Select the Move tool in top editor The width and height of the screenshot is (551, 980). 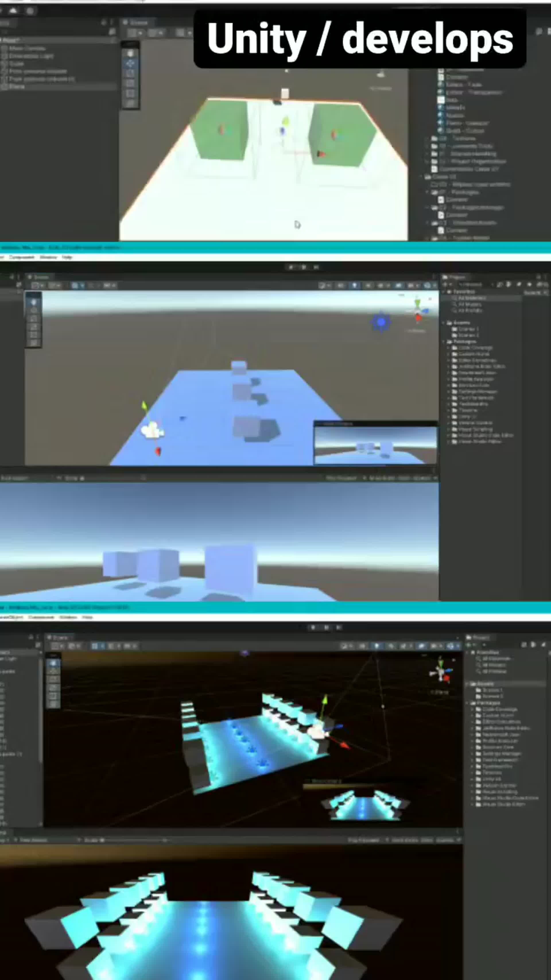(x=130, y=63)
